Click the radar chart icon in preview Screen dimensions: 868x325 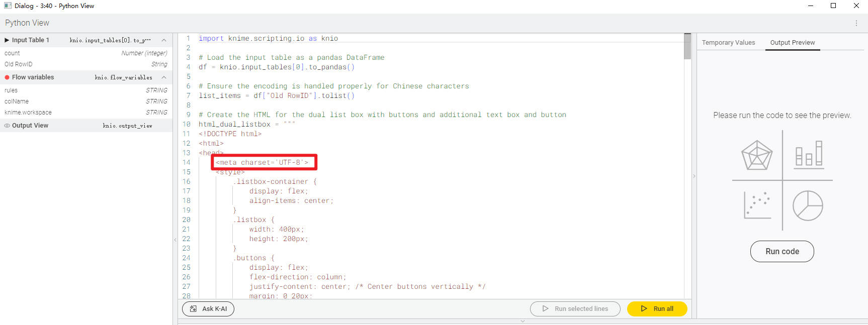(757, 155)
